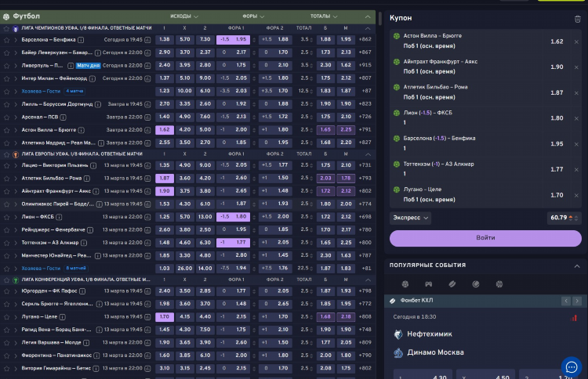
Task: Favorite the Астон Вилла – Брюгге star
Action: [x=6, y=130]
